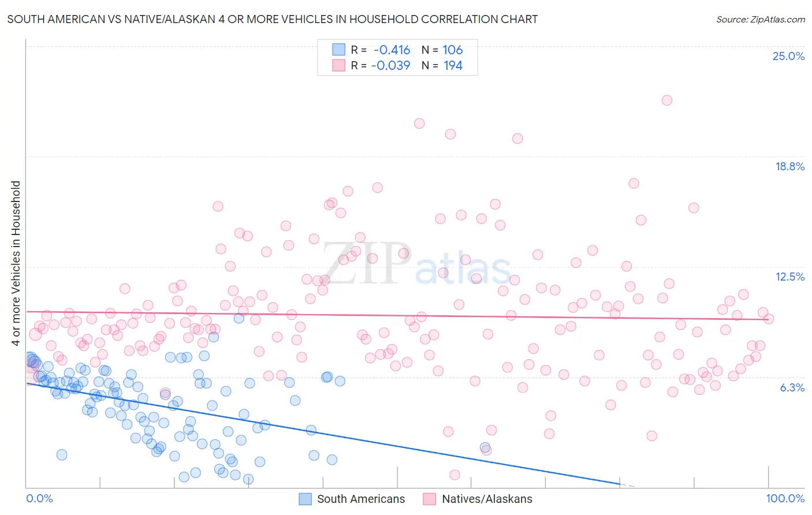The height and width of the screenshot is (515, 812).
Task: Click the Natives/Alaskans pink legend swatch
Action: click(429, 499)
